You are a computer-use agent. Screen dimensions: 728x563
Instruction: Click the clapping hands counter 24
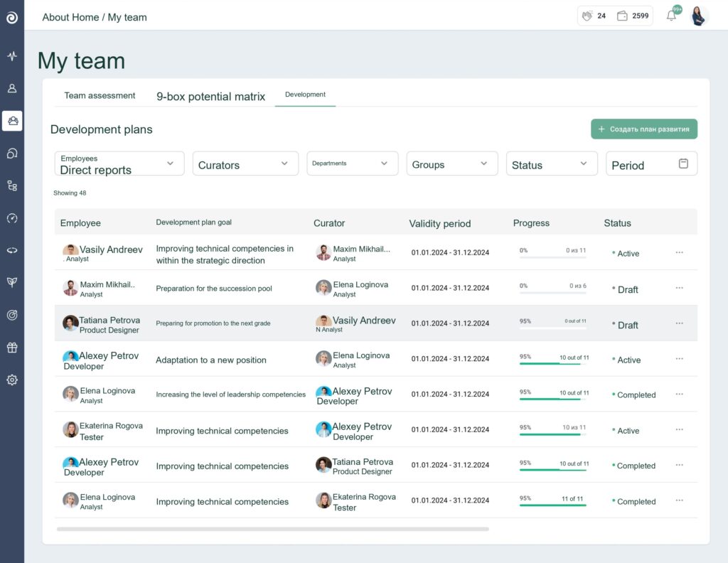click(x=594, y=16)
